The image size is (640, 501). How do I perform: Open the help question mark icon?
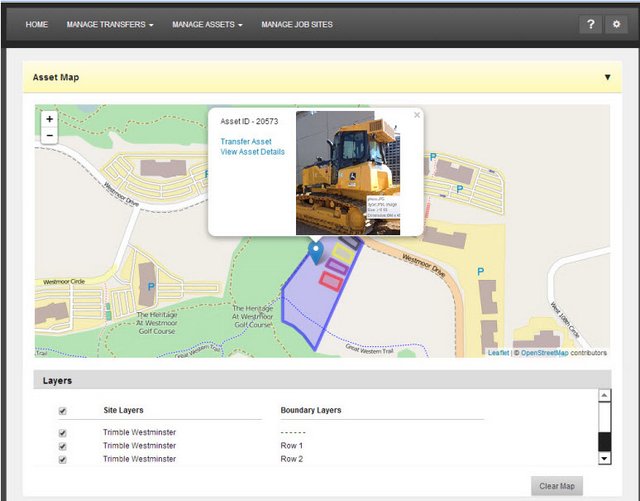coord(590,24)
